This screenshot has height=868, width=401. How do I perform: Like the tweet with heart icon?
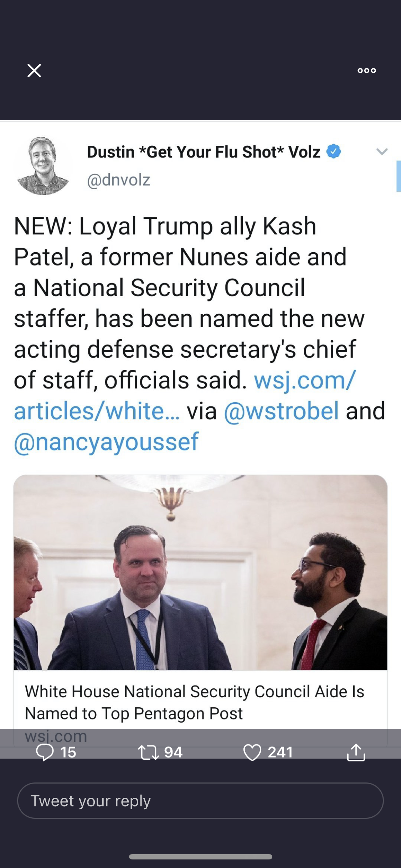click(252, 752)
